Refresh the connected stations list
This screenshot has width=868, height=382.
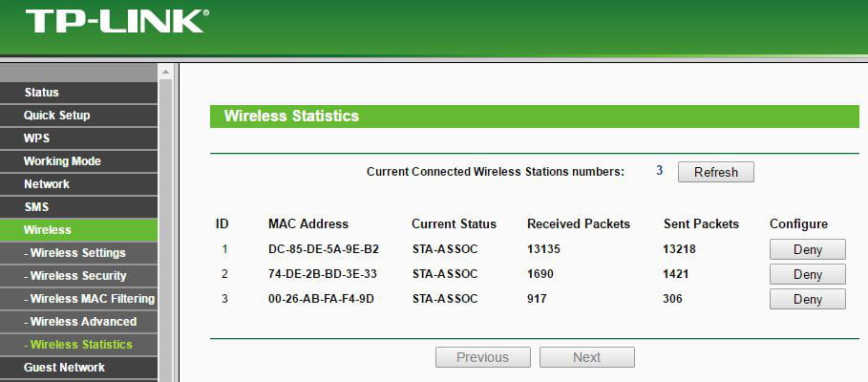click(716, 172)
